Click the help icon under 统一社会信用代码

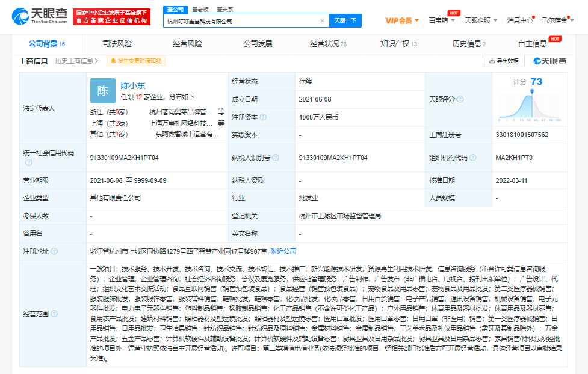point(29,162)
